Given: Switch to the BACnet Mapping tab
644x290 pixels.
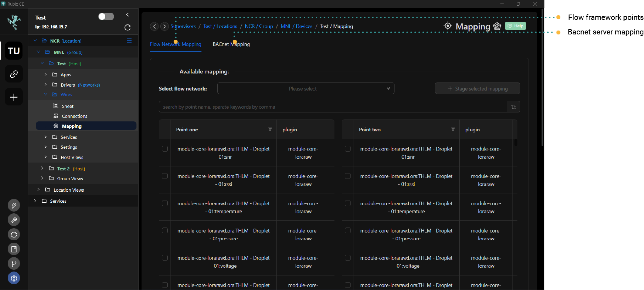Looking at the screenshot, I should click(231, 44).
